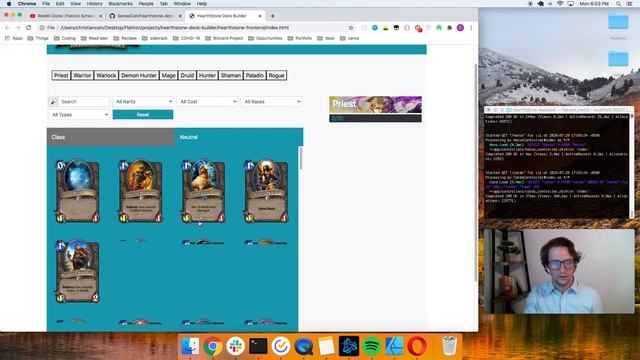Open the Terminal dock icon
The width and height of the screenshot is (640, 360).
pos(258,346)
